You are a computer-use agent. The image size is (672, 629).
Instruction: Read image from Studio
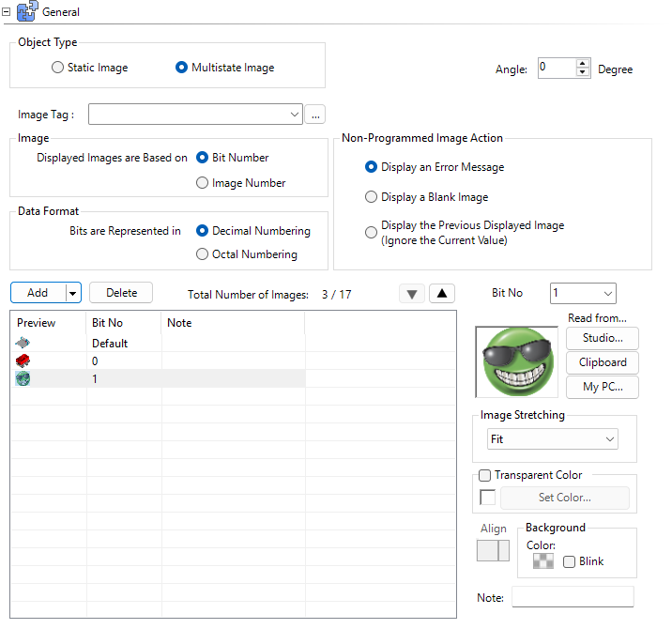[603, 338]
